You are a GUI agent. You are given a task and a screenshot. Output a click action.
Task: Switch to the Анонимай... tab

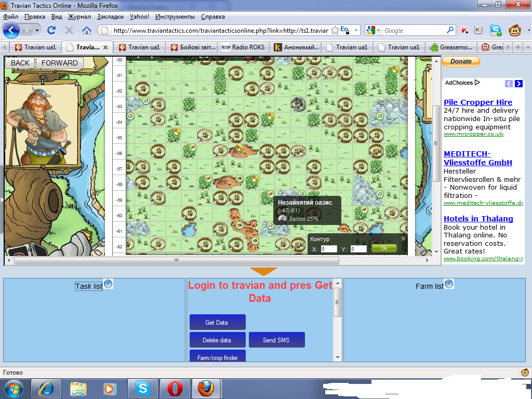(296, 47)
